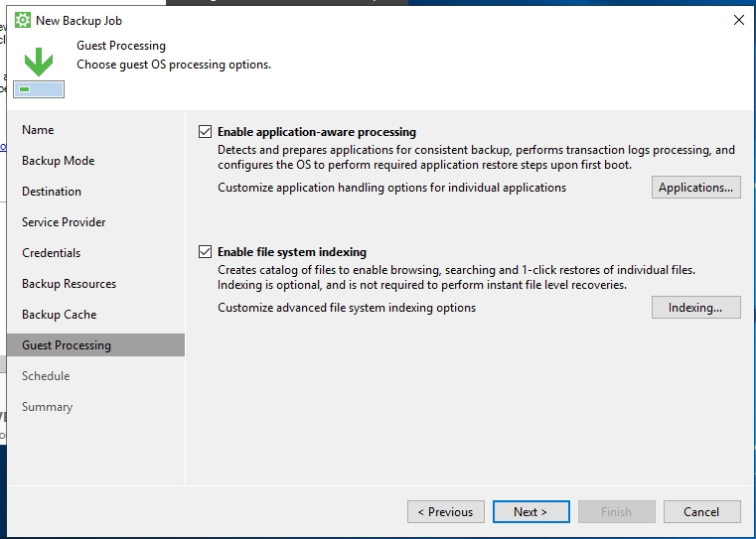Select the Guest Processing step
This screenshot has height=539, width=756.
(67, 345)
